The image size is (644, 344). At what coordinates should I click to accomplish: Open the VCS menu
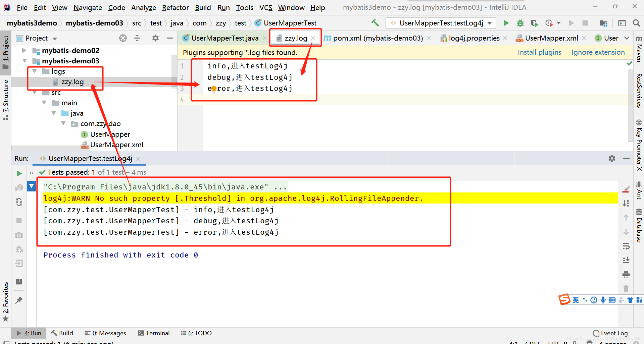(x=266, y=7)
